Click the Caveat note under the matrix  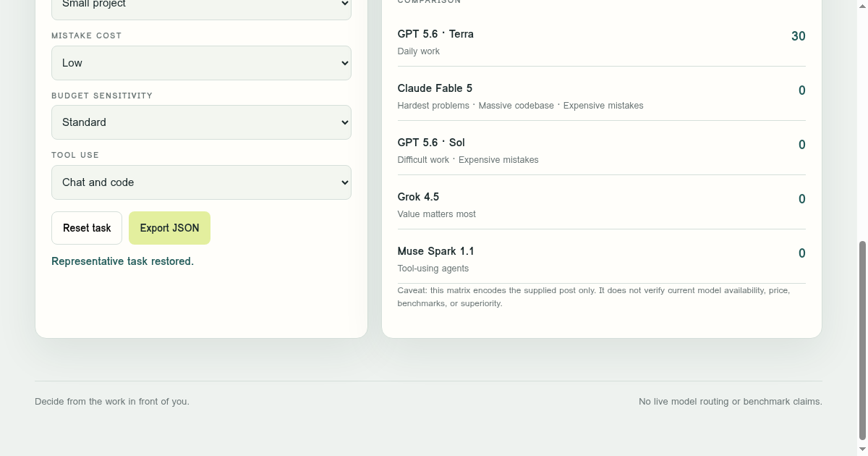point(594,297)
